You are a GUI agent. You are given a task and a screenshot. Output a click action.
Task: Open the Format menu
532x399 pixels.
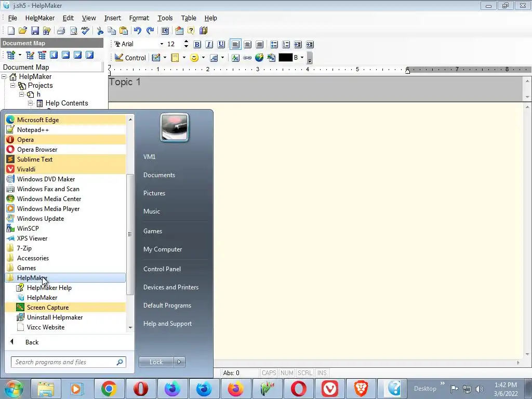click(x=139, y=18)
